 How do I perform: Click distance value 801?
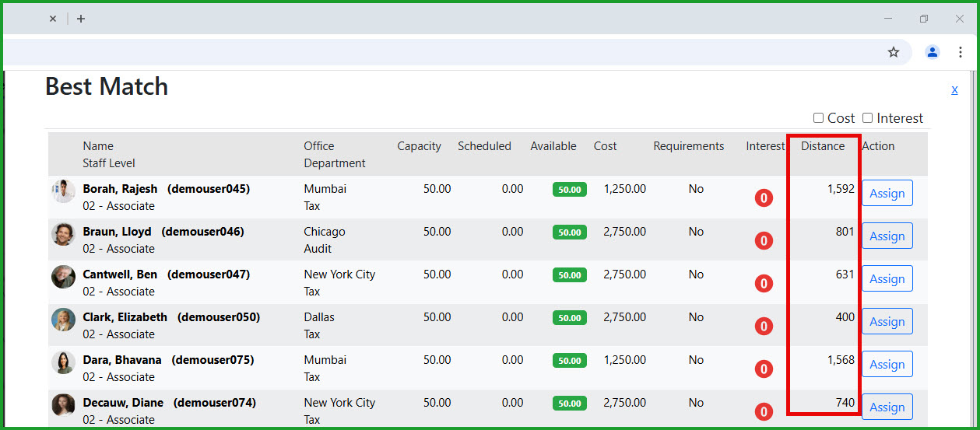point(845,232)
